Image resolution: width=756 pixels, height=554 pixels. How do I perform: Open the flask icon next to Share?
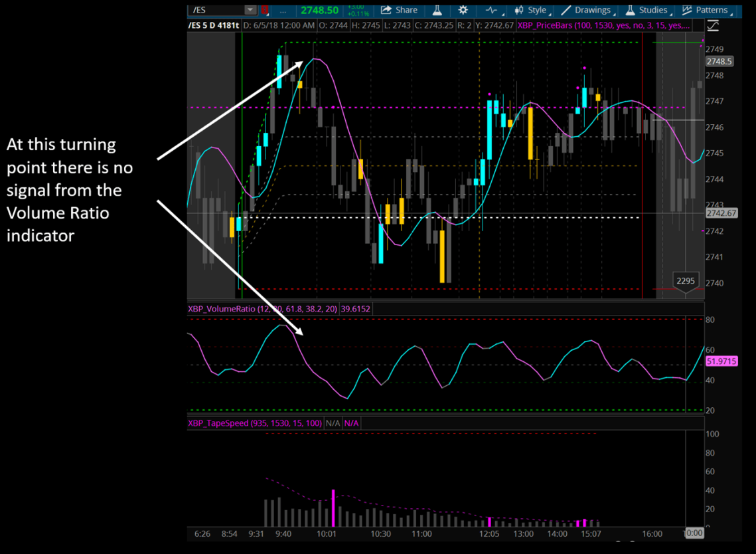click(437, 10)
